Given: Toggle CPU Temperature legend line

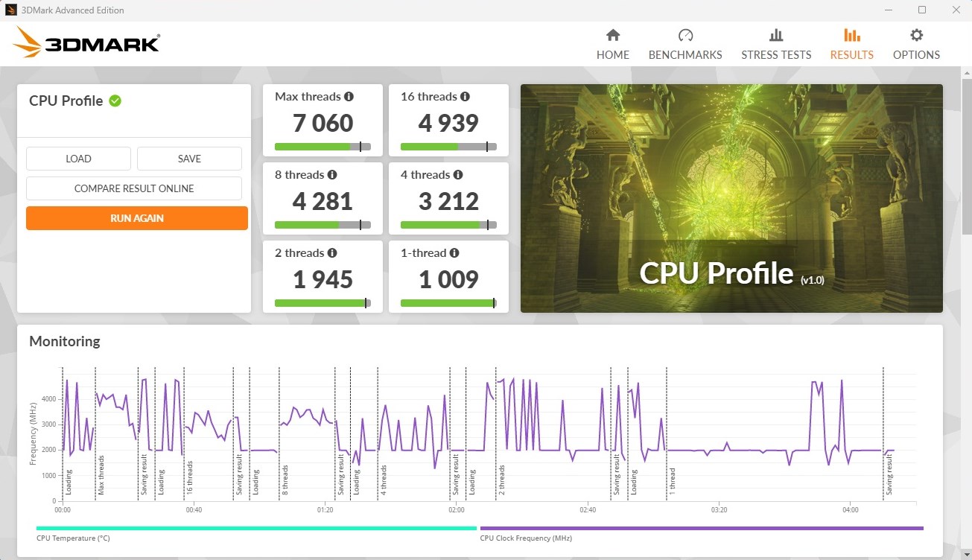Looking at the screenshot, I should [x=256, y=529].
